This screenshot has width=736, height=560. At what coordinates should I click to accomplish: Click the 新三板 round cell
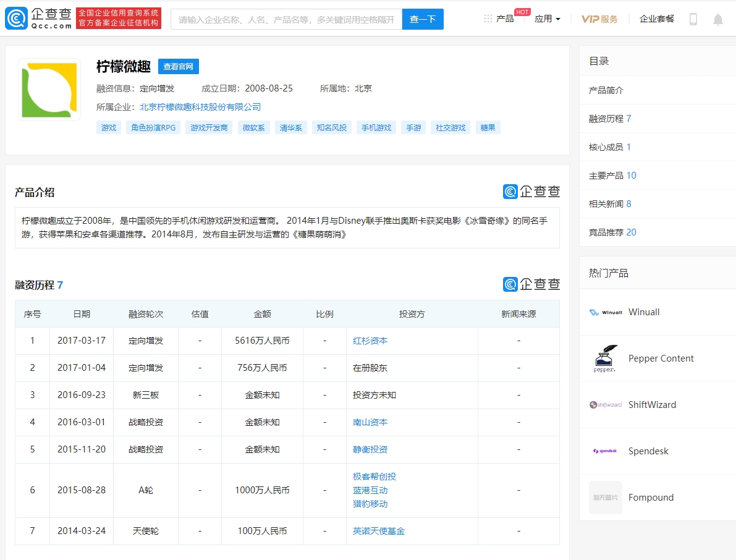click(146, 395)
